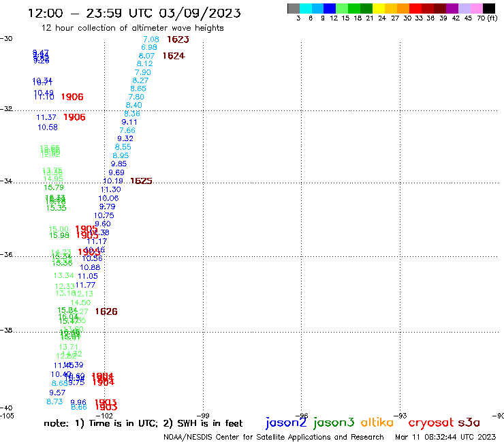Click the wave height value '7.90'
The width and height of the screenshot is (504, 443).
143,72
